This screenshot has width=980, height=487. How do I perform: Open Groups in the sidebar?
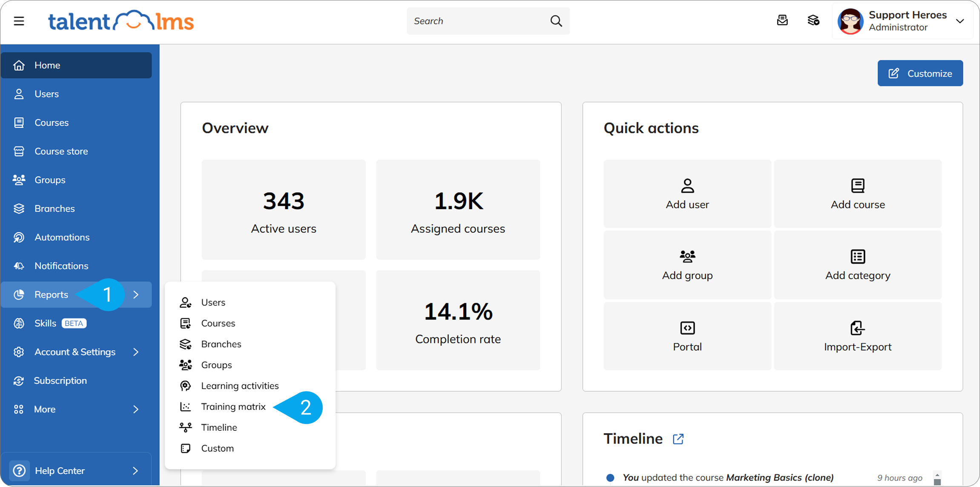76,180
